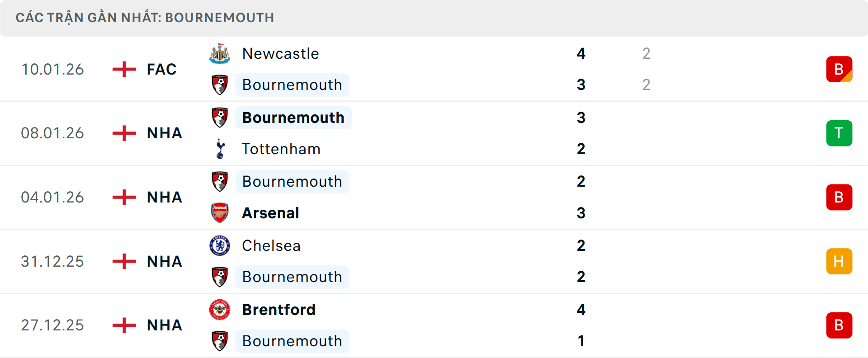This screenshot has height=358, width=868.
Task: Toggle the green T result badge for Tottenham win
Action: [839, 133]
